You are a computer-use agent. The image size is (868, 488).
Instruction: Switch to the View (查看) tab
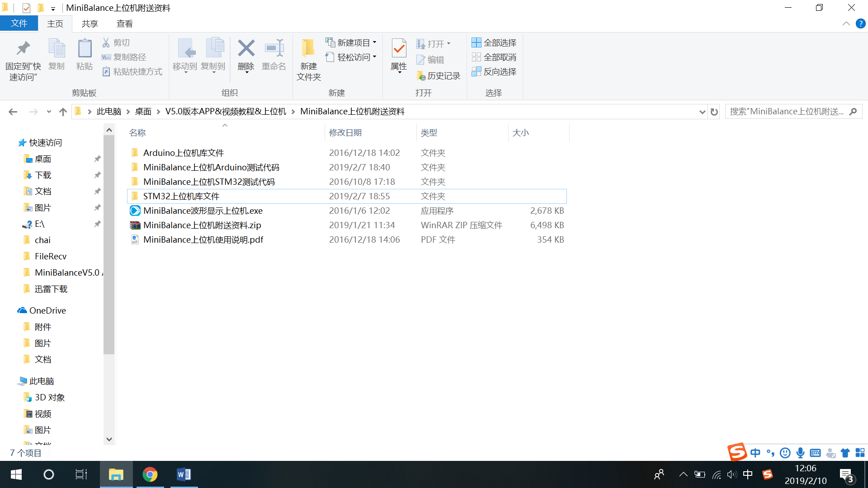[x=125, y=24]
